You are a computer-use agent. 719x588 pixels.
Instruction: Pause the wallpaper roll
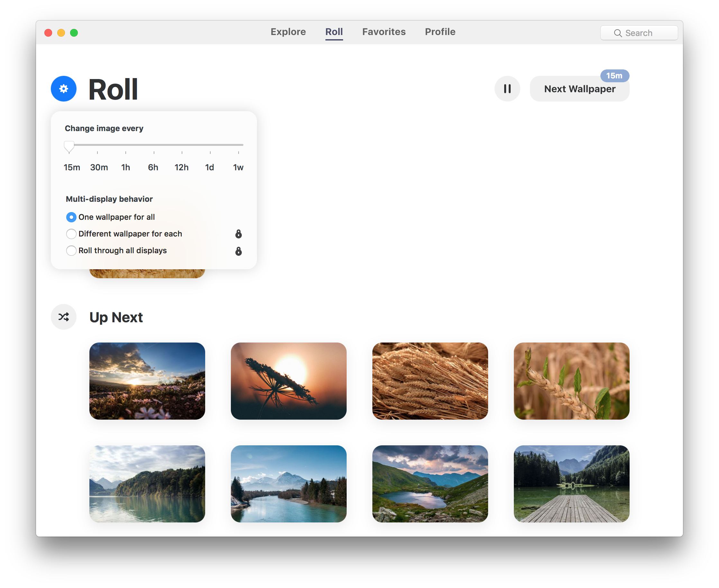click(507, 89)
